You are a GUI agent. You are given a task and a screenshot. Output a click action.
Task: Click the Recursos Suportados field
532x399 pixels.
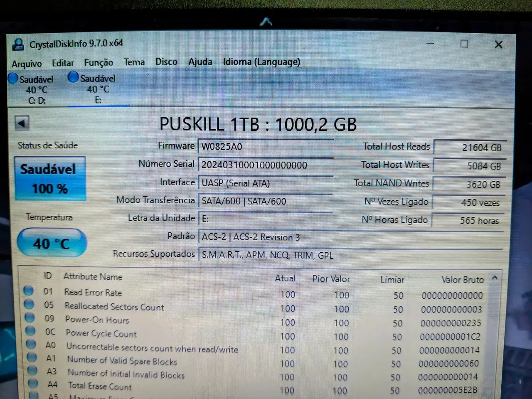351,255
